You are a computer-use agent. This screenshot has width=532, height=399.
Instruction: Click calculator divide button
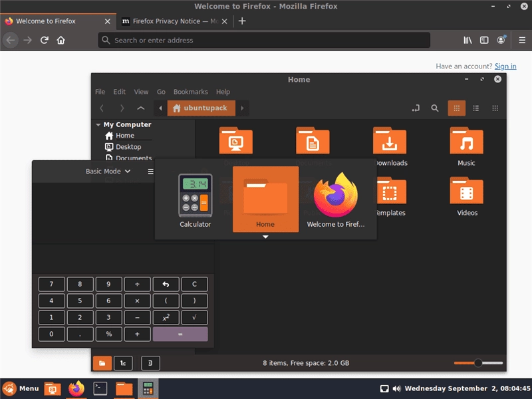pyautogui.click(x=137, y=285)
